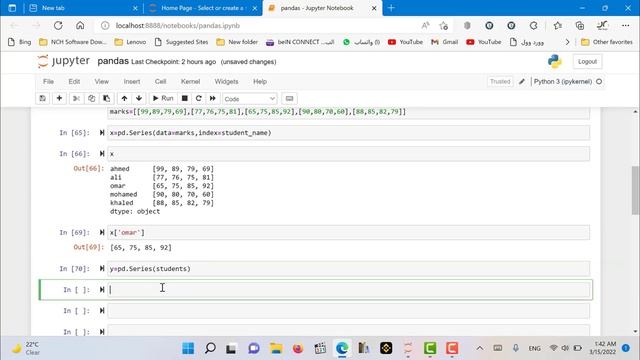Open File Explorer from taskbar
This screenshot has width=640, height=360.
click(x=276, y=348)
